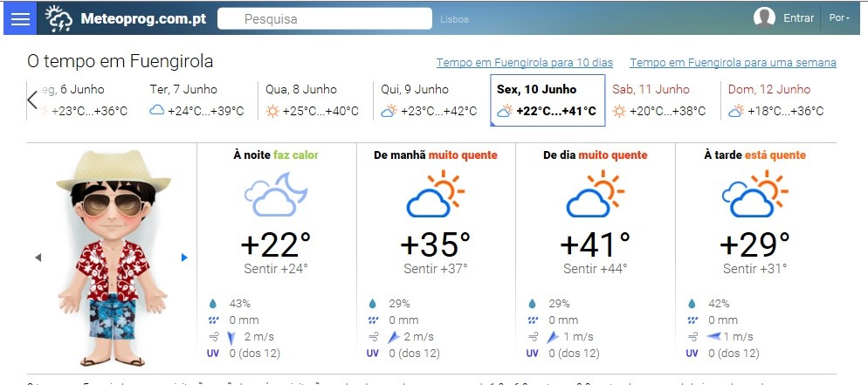
Task: Focus the Pesquisa search field
Action: coord(324,18)
